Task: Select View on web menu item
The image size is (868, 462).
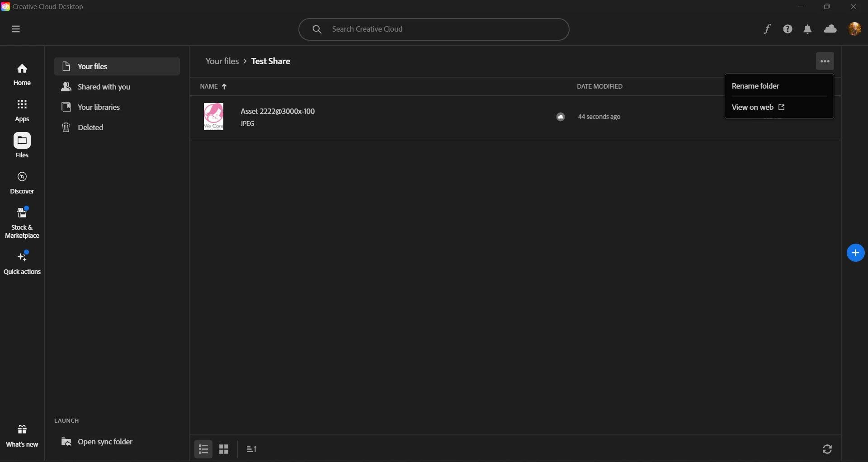Action: pyautogui.click(x=779, y=108)
